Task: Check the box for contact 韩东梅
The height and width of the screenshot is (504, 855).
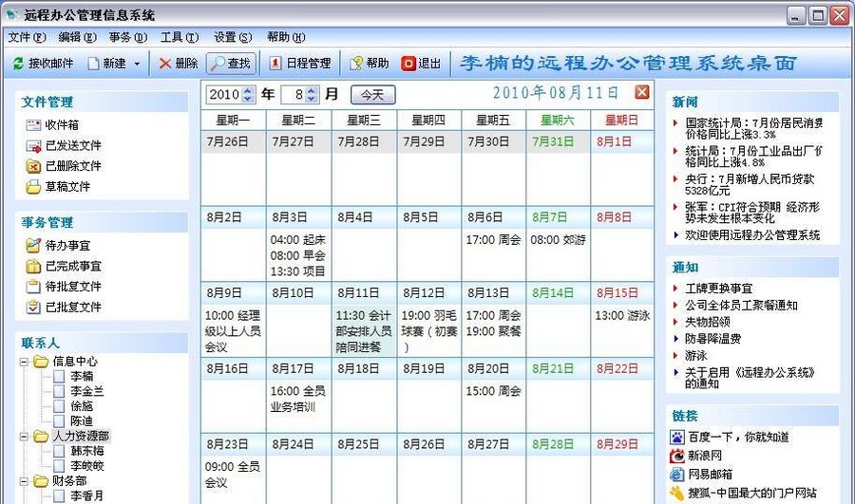Action: coord(59,451)
